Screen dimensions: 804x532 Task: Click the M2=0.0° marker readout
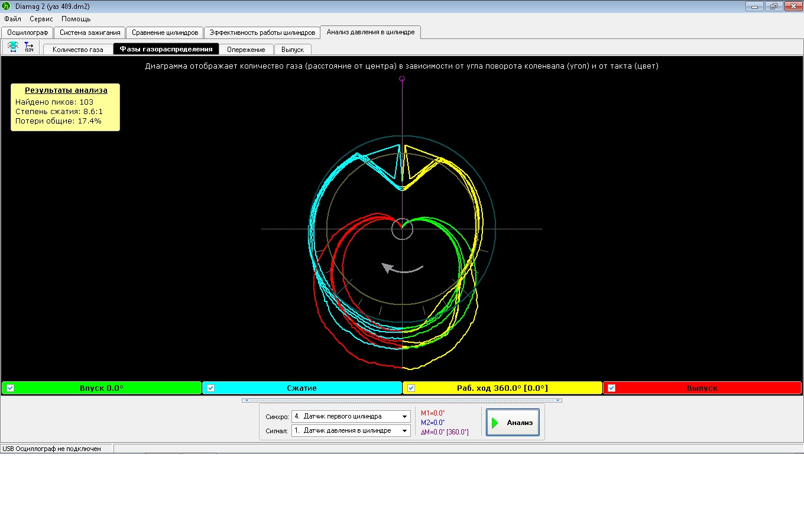[433, 423]
